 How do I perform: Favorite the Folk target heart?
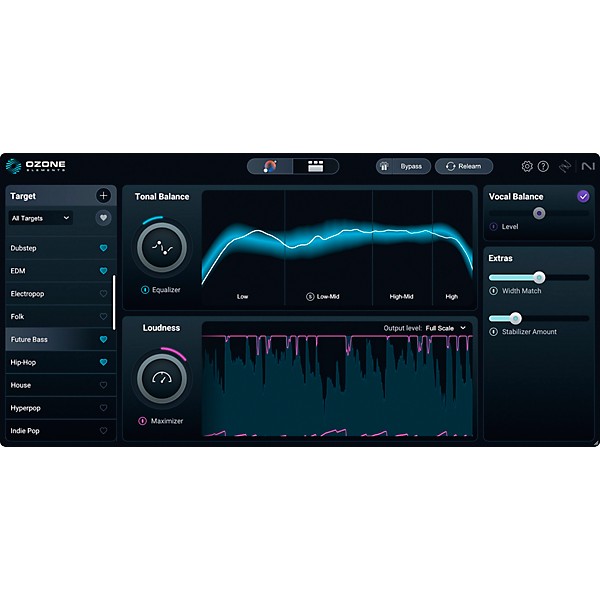coord(103,316)
